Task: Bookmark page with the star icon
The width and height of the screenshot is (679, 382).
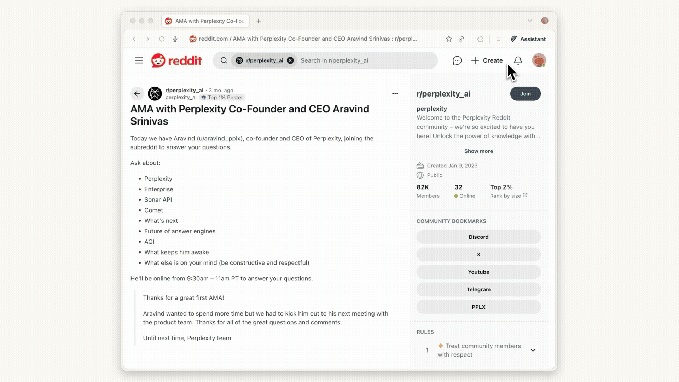Action: (x=449, y=39)
